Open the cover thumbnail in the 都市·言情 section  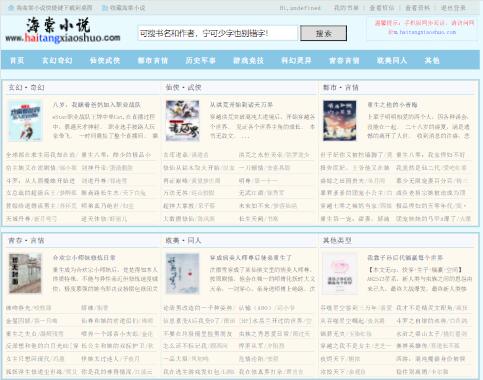pos(340,121)
